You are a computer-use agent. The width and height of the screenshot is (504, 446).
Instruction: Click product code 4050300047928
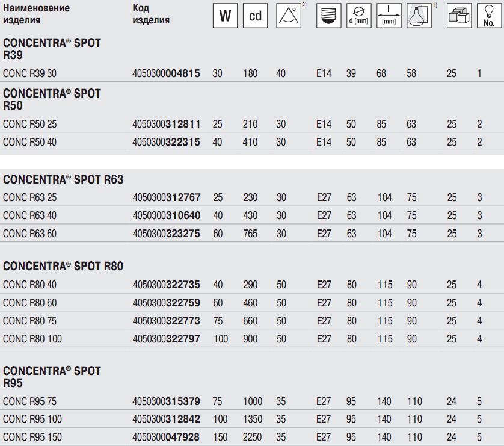tap(166, 437)
